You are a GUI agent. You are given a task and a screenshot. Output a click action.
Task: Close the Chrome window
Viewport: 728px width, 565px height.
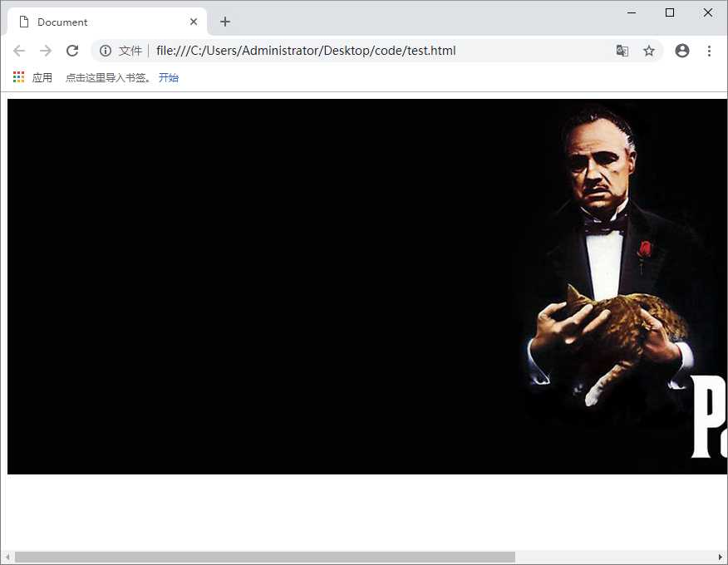click(707, 12)
